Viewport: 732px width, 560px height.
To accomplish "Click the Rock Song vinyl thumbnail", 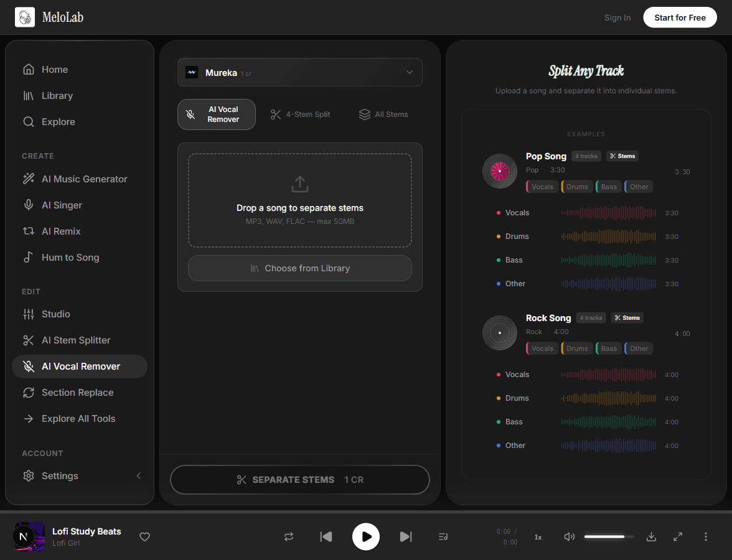I will tap(499, 333).
